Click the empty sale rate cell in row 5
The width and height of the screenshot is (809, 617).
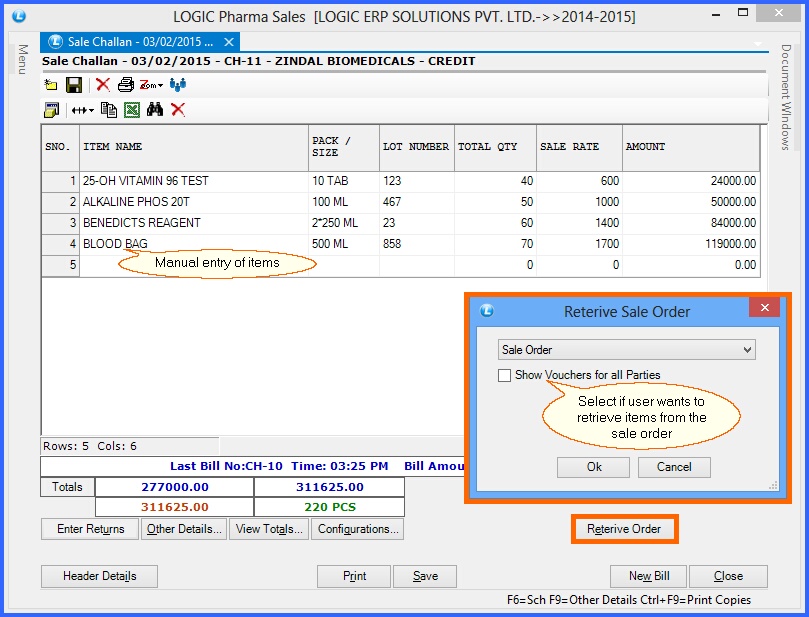pyautogui.click(x=579, y=265)
